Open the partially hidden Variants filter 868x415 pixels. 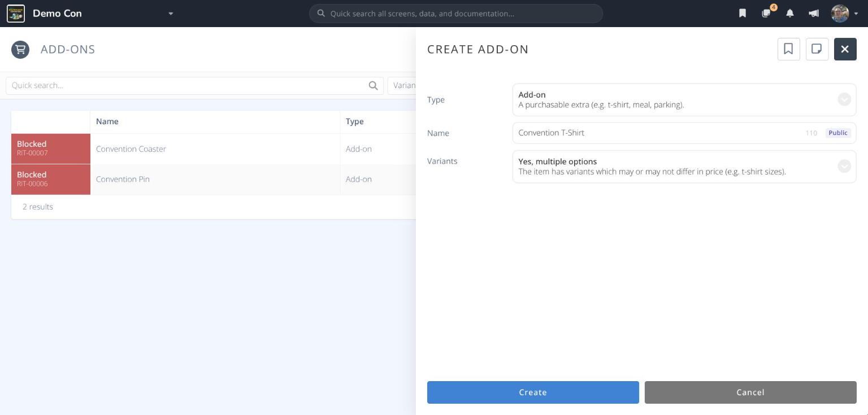tap(402, 85)
